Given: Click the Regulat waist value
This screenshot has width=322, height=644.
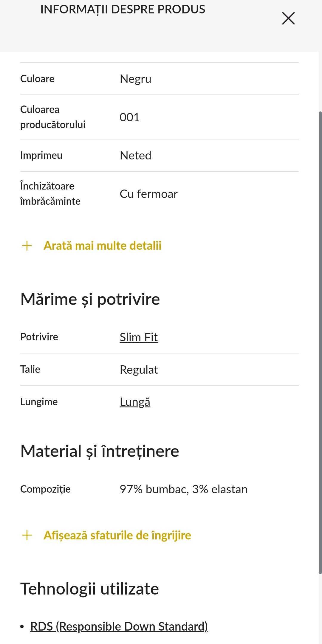Looking at the screenshot, I should [x=139, y=370].
